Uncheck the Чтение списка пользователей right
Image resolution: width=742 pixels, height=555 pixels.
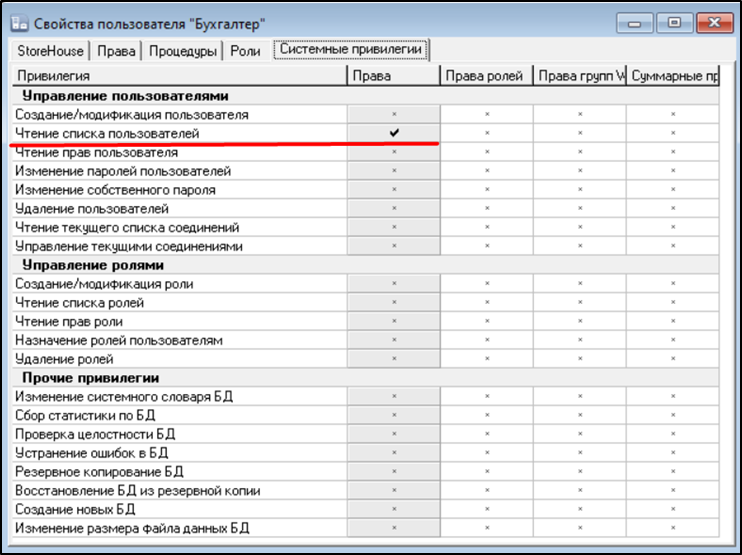click(x=393, y=134)
